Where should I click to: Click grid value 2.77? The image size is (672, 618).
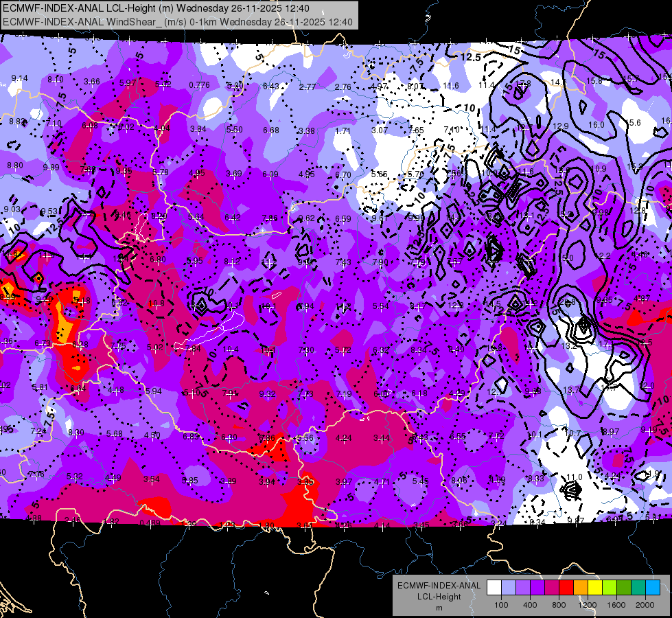click(x=308, y=87)
